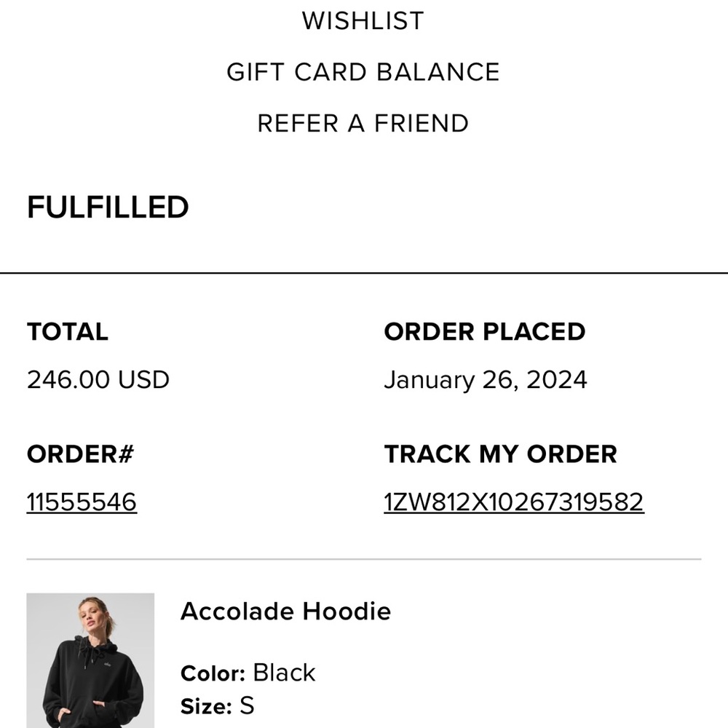Click the Accolade Hoodie product title
728x728 pixels.
point(285,611)
